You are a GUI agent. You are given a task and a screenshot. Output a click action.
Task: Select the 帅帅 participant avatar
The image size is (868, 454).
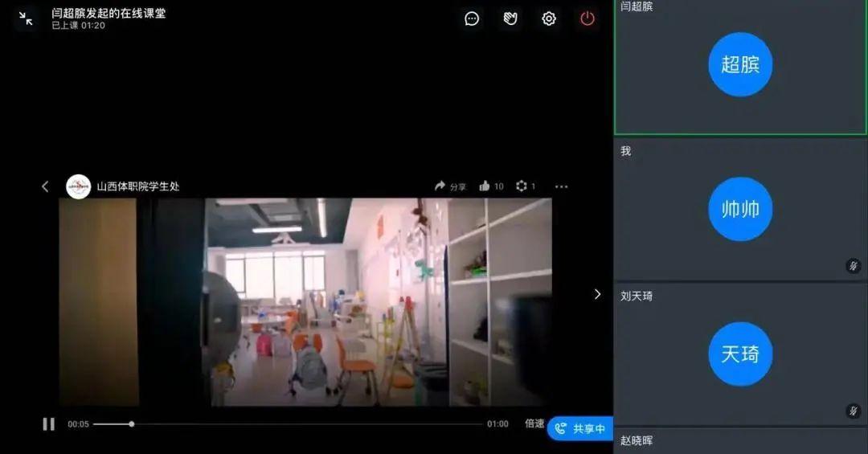click(740, 209)
